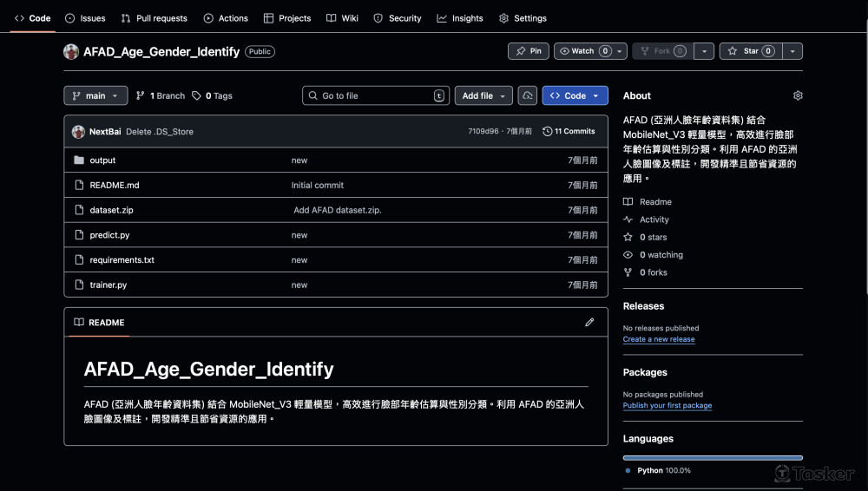Open Python 100.0% language link
The height and width of the screenshot is (491, 868).
pos(658,470)
